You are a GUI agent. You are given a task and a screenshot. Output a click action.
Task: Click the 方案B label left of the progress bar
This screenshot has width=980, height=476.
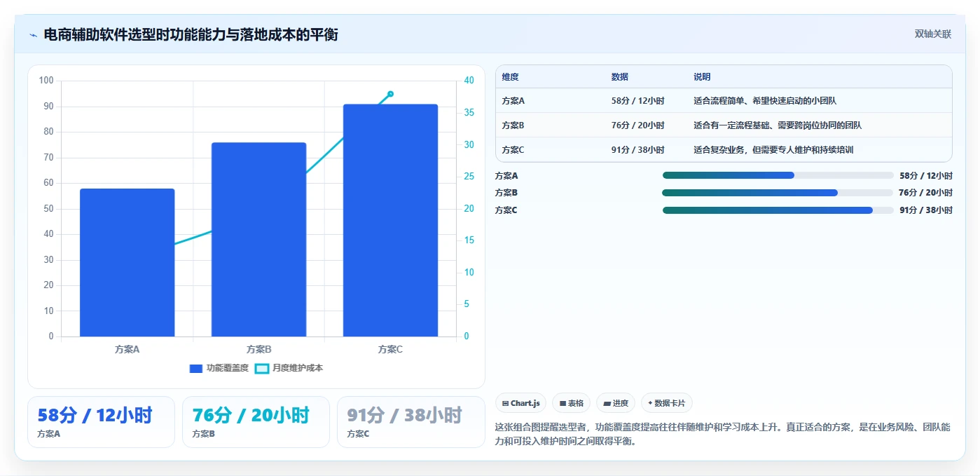point(506,193)
